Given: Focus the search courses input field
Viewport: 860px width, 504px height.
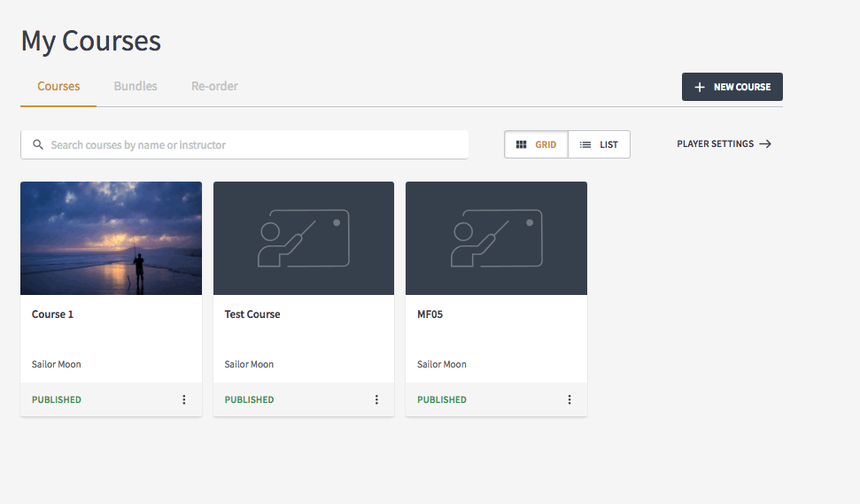Looking at the screenshot, I should point(244,144).
